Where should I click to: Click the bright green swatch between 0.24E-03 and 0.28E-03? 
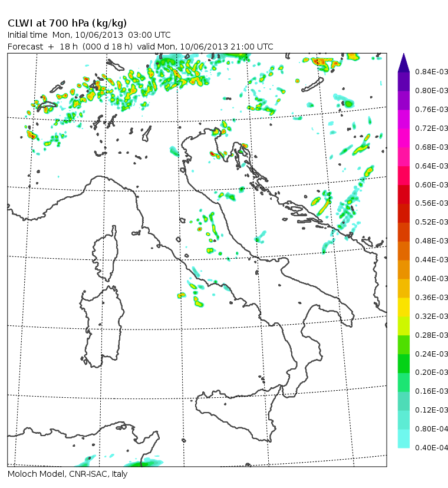point(404,345)
